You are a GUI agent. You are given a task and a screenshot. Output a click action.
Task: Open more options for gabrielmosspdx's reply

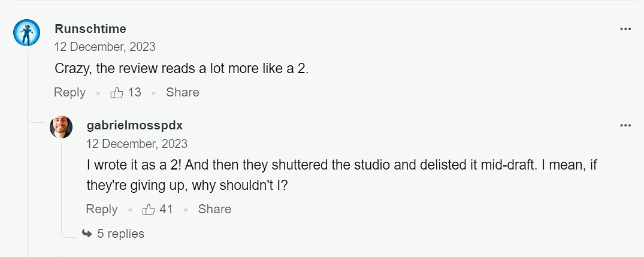click(x=625, y=125)
